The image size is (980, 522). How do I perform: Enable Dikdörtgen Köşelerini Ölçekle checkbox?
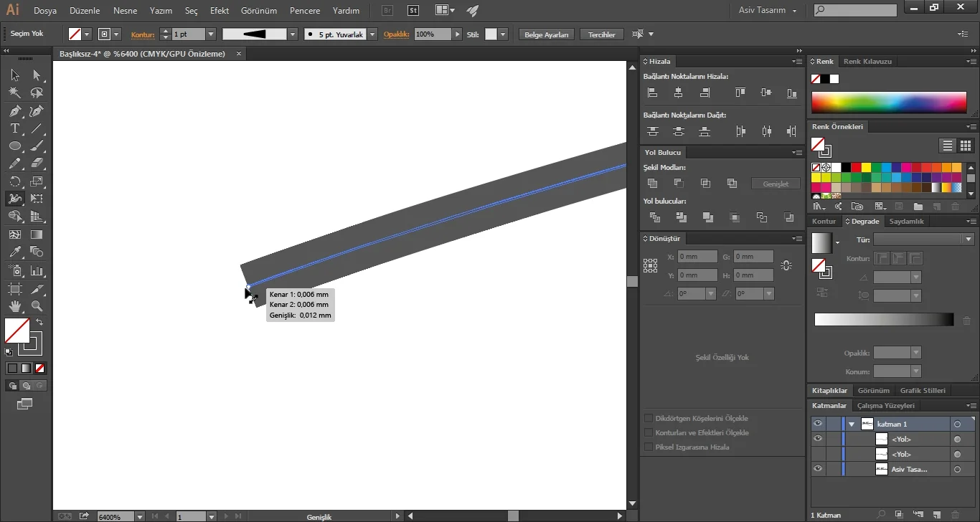(x=649, y=419)
